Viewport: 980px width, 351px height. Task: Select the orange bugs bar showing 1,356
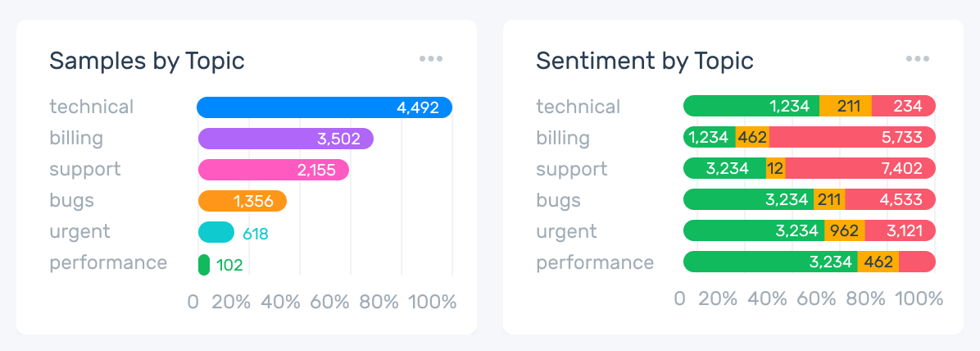pos(242,201)
